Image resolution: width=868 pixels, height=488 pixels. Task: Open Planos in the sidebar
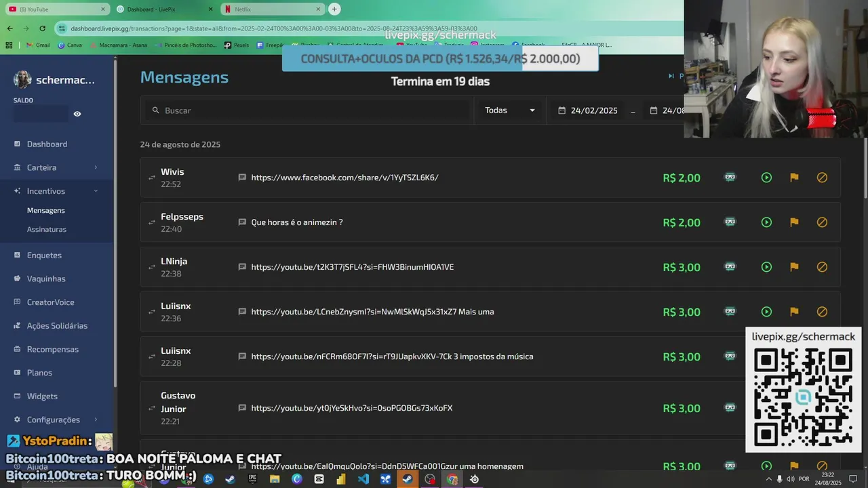point(39,373)
